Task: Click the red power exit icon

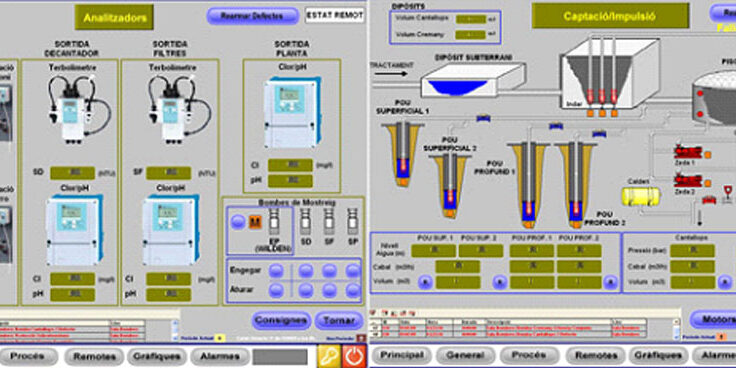Action: 353,356
